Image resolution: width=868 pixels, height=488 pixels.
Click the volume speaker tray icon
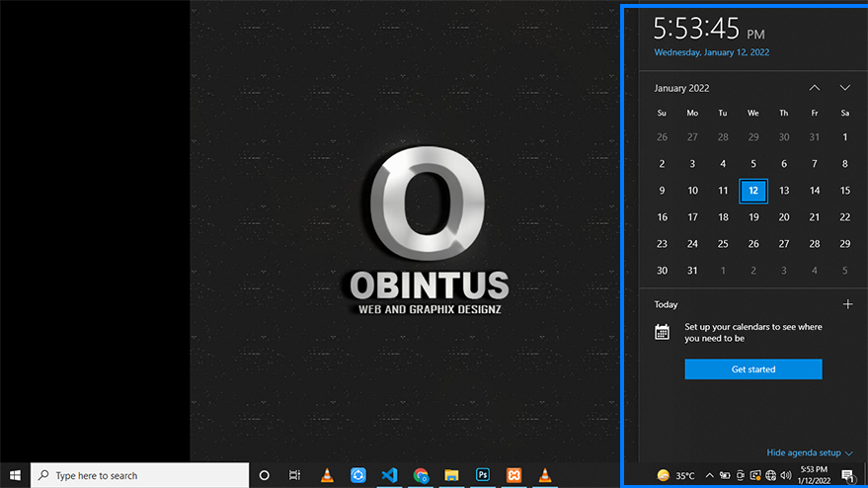point(786,475)
